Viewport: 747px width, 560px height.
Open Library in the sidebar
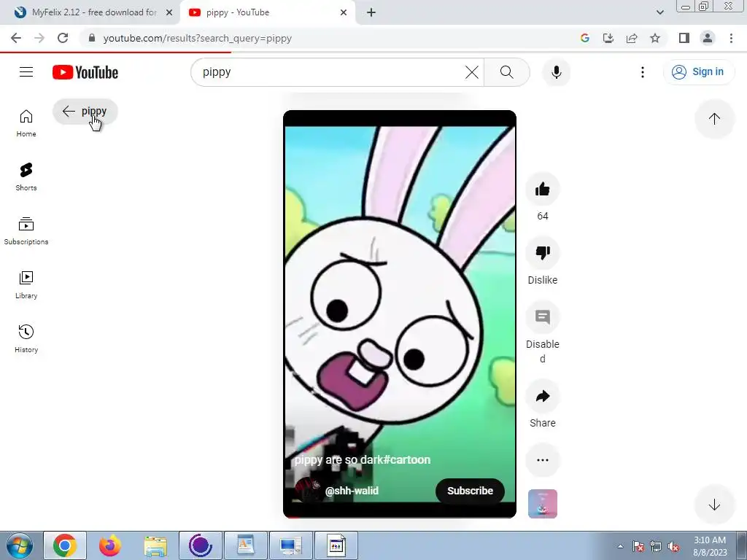pyautogui.click(x=26, y=285)
